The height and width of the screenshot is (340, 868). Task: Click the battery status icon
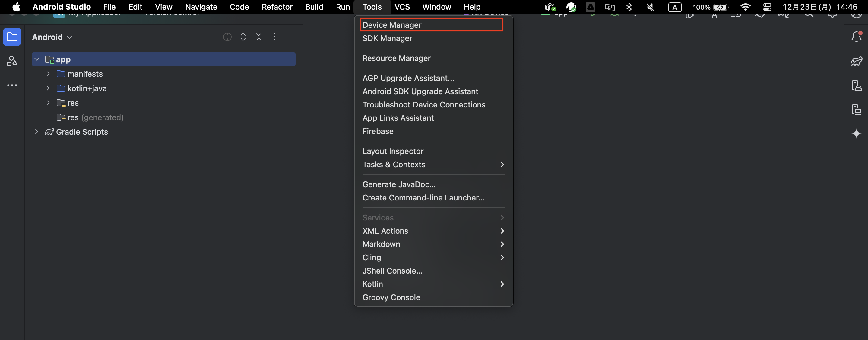coord(721,7)
